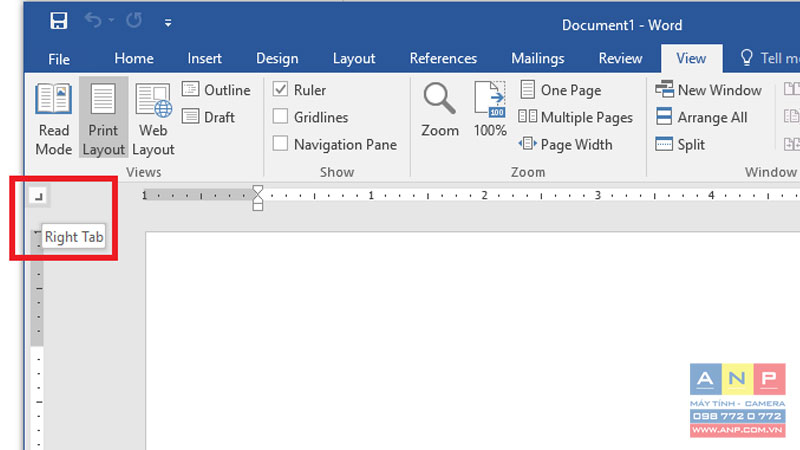Click Arrange All windows
Viewport: 800px width, 450px height.
[702, 117]
